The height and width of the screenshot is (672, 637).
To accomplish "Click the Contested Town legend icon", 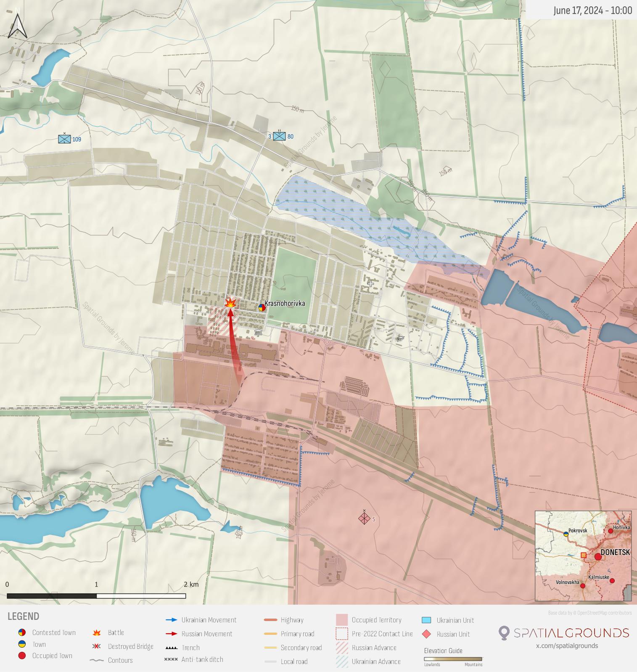I will [x=22, y=632].
